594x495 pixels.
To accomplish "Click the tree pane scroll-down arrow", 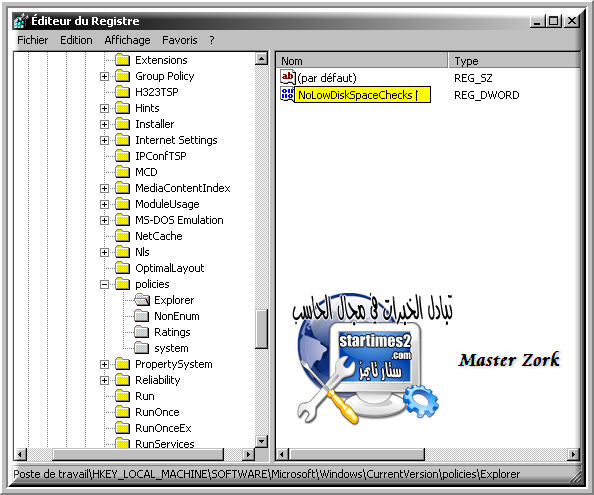I will point(262,441).
